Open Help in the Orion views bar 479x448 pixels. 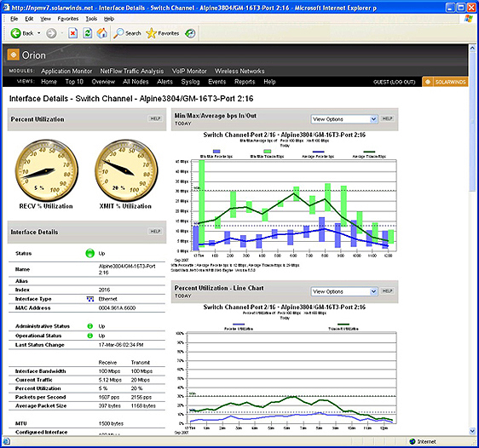[269, 82]
